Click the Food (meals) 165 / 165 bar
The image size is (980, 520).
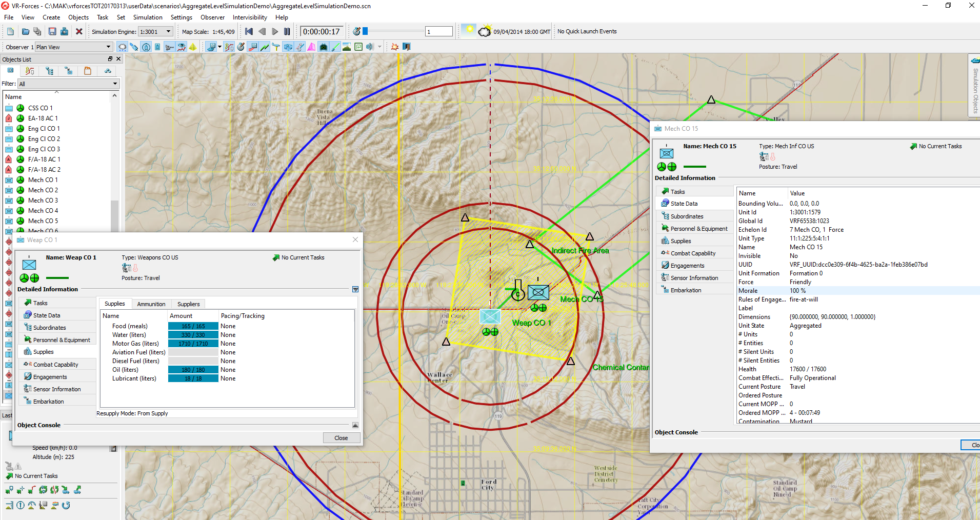(x=193, y=326)
